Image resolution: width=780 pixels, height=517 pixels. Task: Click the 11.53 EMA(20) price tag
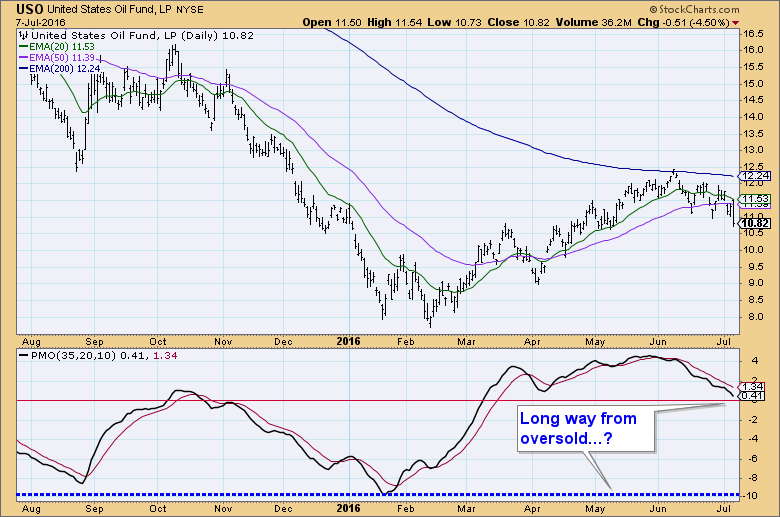(752, 200)
